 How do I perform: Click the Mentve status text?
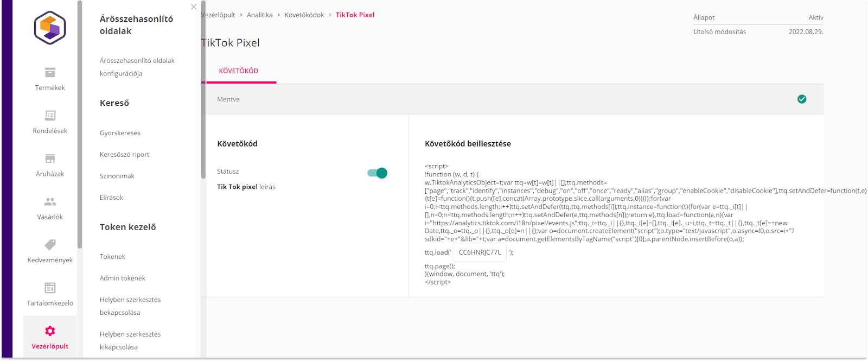click(228, 100)
